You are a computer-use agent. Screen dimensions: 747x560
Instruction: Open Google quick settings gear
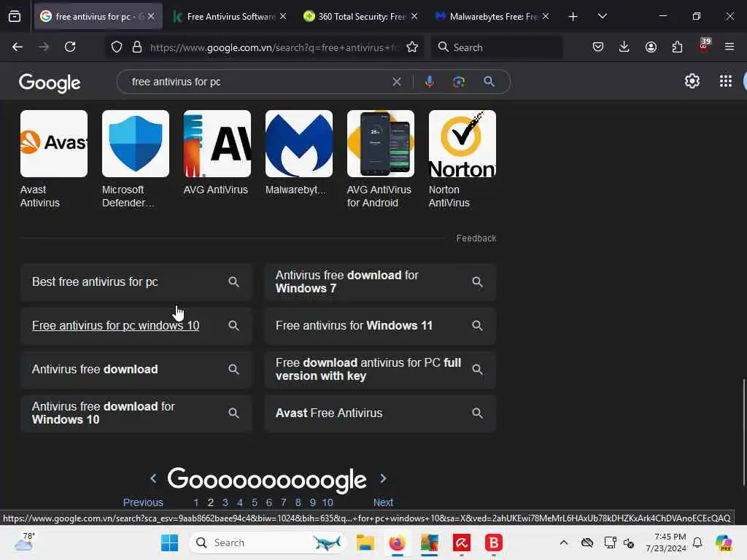point(692,82)
